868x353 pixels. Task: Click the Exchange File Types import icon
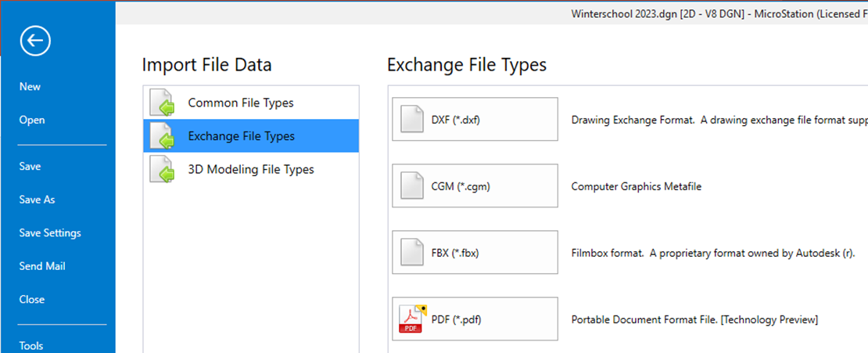click(162, 136)
